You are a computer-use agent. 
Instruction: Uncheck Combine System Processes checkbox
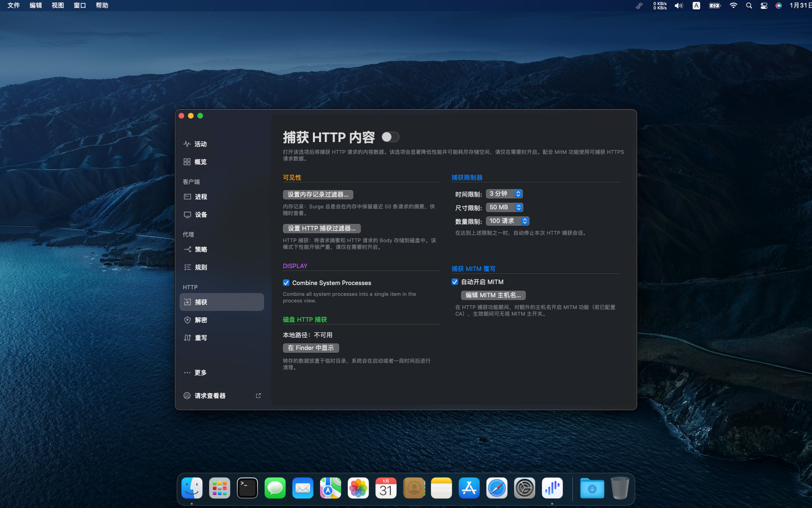(286, 283)
